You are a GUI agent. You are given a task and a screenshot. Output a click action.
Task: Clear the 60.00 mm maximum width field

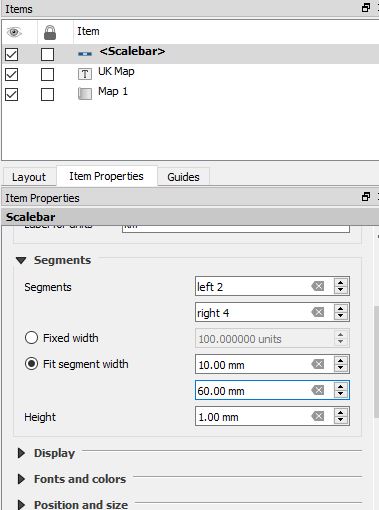[x=318, y=390]
